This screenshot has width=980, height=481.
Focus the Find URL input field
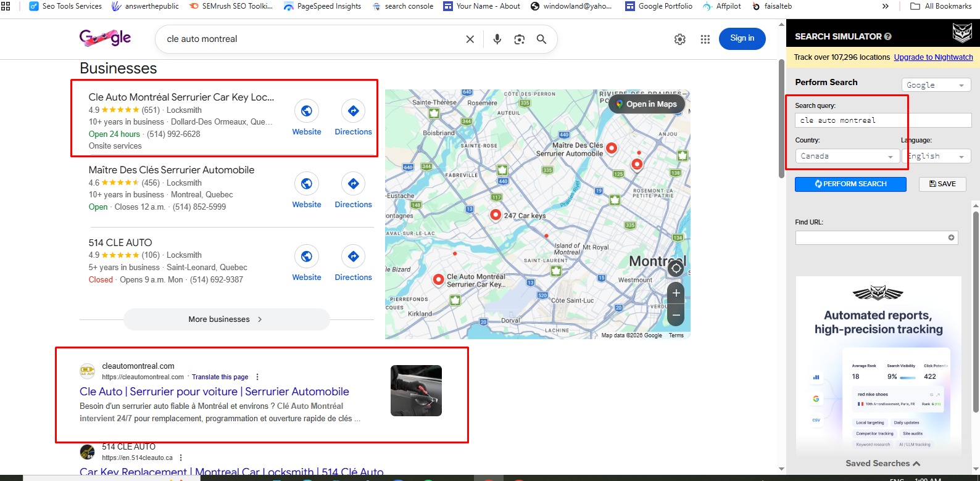click(x=876, y=237)
